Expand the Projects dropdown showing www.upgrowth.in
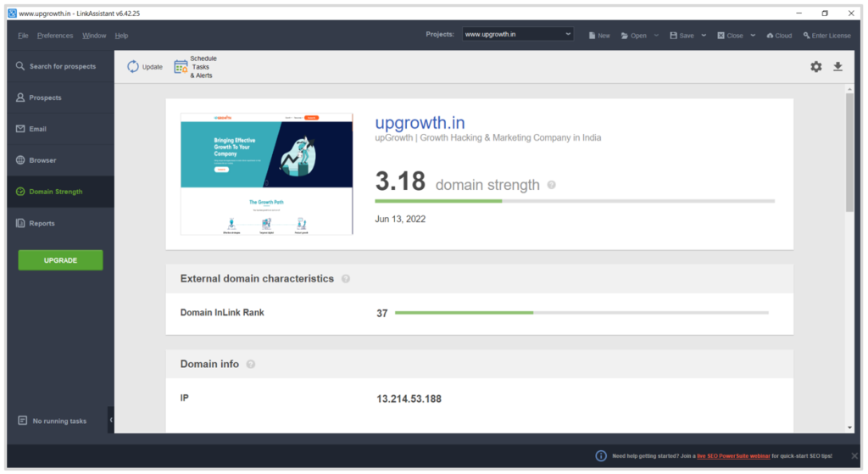The height and width of the screenshot is (474, 868). tap(518, 34)
